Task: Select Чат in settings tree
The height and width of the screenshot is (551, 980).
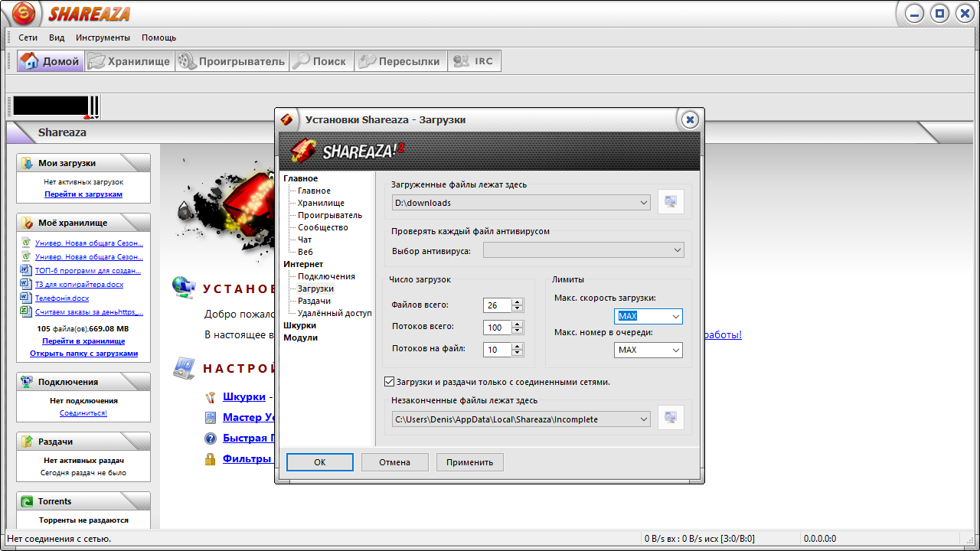Action: pos(305,240)
